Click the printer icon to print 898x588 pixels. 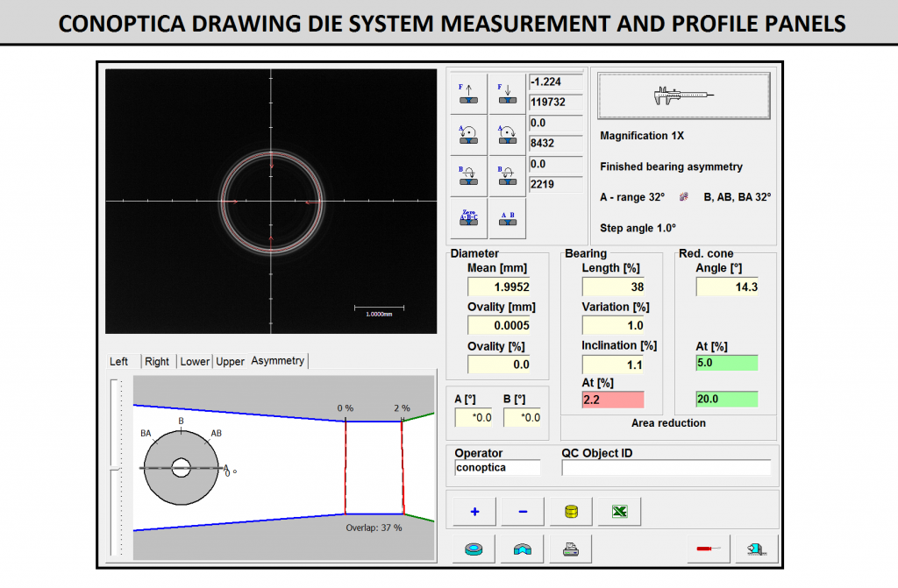click(x=571, y=549)
